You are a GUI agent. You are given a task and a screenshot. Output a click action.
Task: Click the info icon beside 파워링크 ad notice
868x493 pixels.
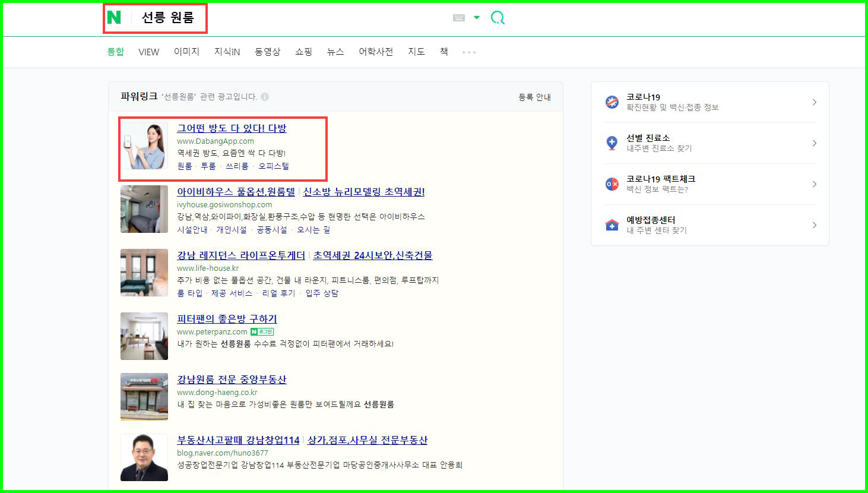265,97
